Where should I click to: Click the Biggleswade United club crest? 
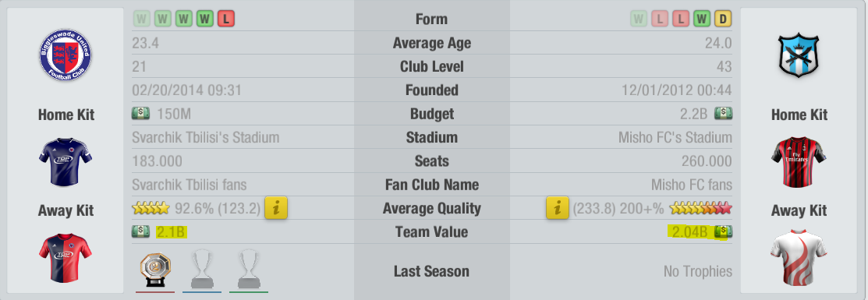click(66, 56)
